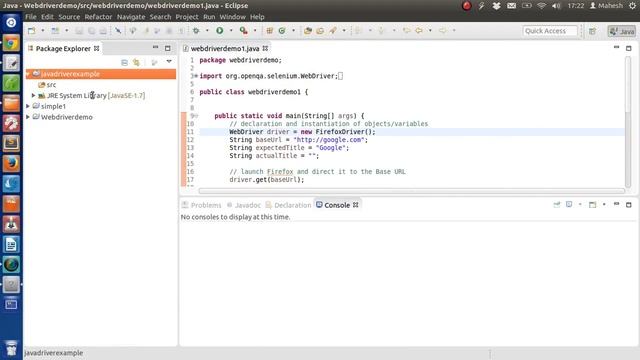
Task: Click the horizontal scrollbar of the code editor
Action: tap(411, 191)
